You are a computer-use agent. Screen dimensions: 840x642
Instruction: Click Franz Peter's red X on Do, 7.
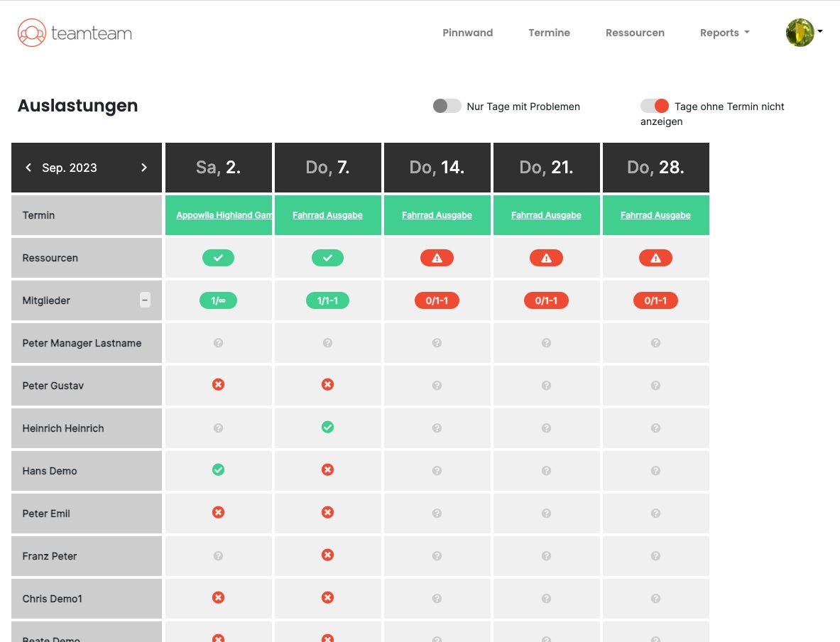(327, 555)
